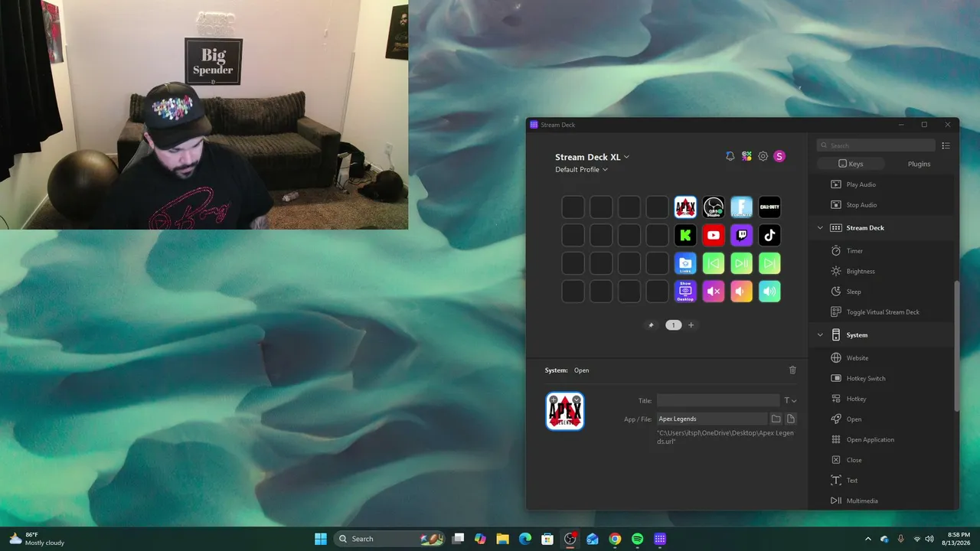Open the OBS Studio taskbar icon
Image resolution: width=980 pixels, height=551 pixels.
570,539
